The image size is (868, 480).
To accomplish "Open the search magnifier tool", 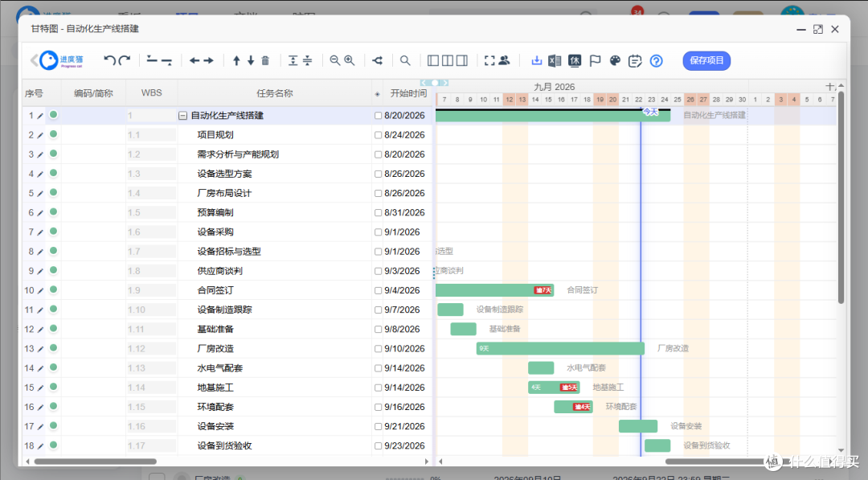I will tap(405, 60).
